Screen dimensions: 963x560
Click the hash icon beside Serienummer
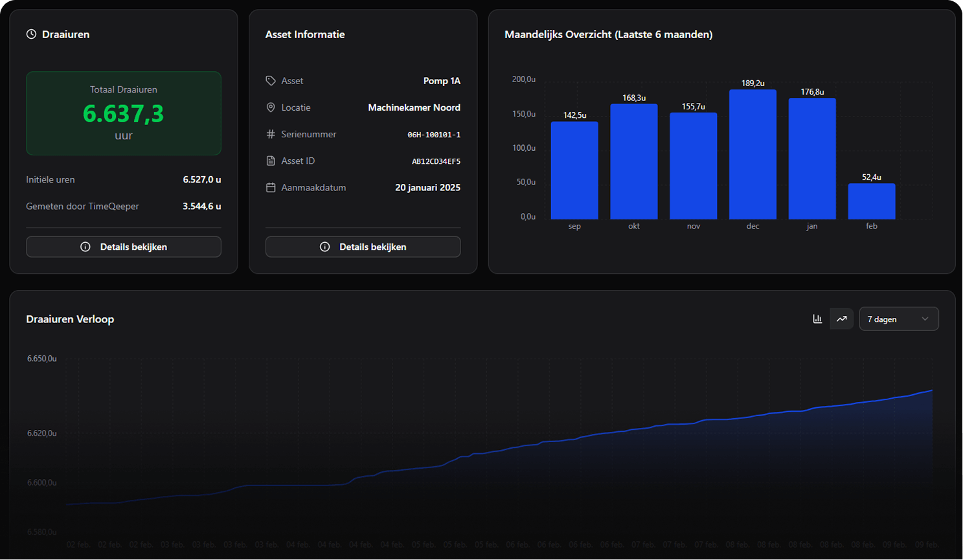pyautogui.click(x=271, y=134)
